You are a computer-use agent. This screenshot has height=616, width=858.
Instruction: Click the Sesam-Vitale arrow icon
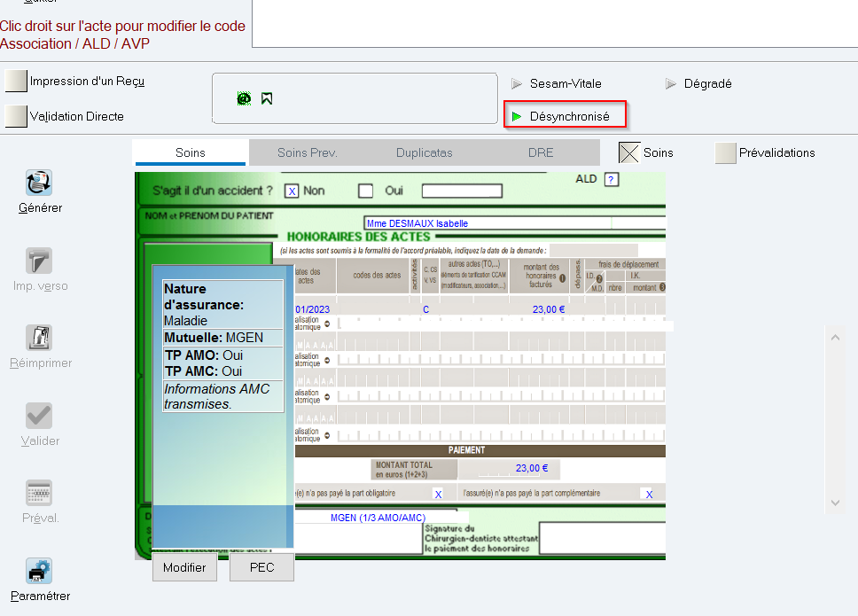[x=517, y=83]
